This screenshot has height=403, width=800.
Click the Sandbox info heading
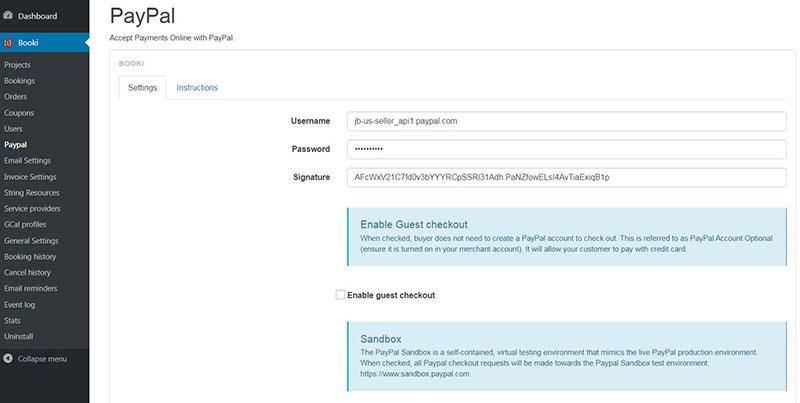point(381,339)
